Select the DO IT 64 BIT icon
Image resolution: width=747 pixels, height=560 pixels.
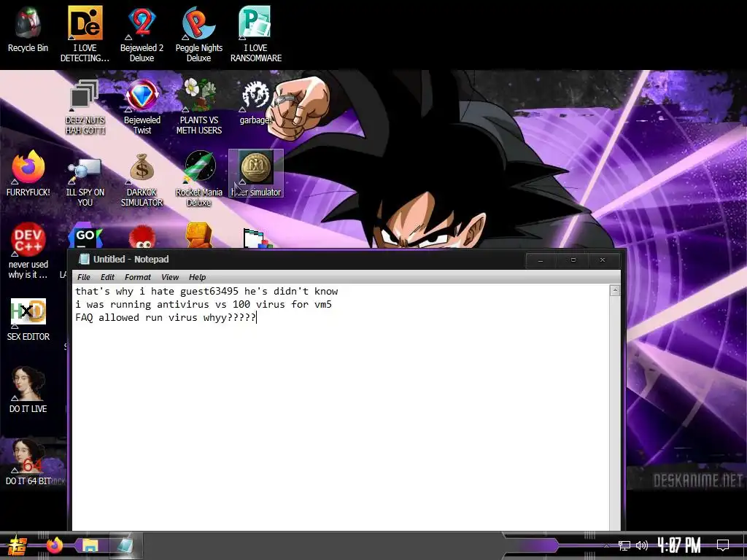[x=28, y=462]
